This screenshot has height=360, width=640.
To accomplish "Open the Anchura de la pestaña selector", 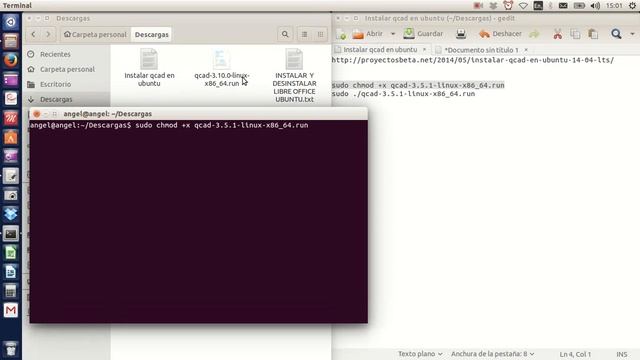I will [493, 354].
